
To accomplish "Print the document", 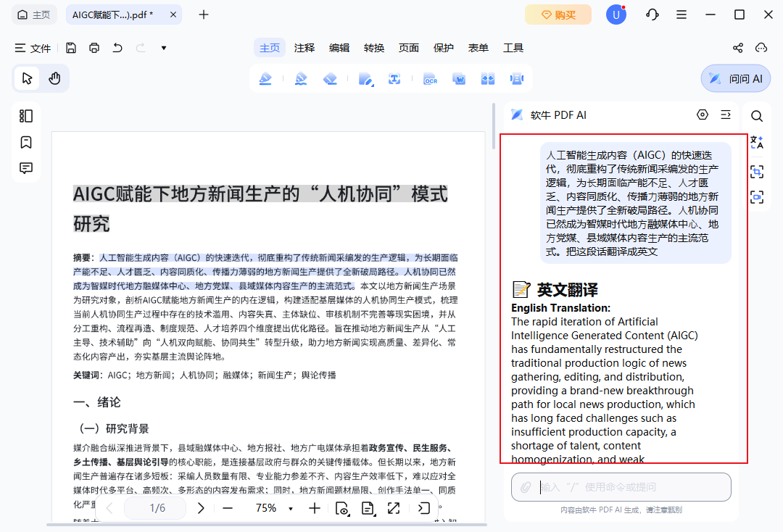I will [x=94, y=48].
